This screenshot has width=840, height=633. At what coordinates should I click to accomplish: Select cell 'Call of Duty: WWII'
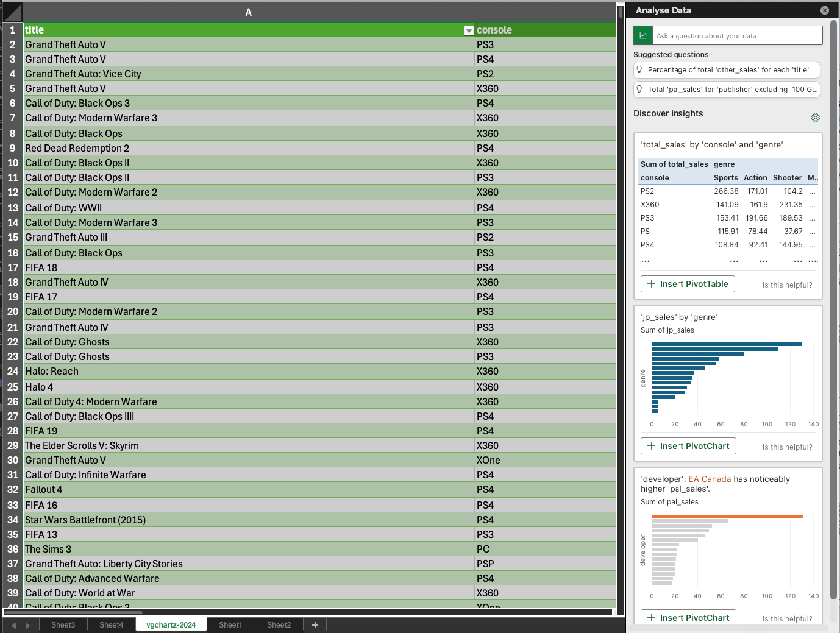(x=249, y=208)
